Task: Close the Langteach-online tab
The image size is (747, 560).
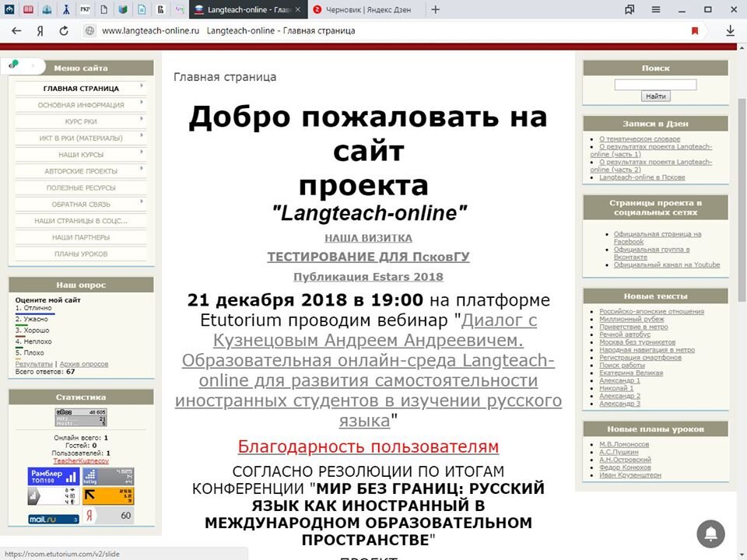Action: click(x=298, y=9)
